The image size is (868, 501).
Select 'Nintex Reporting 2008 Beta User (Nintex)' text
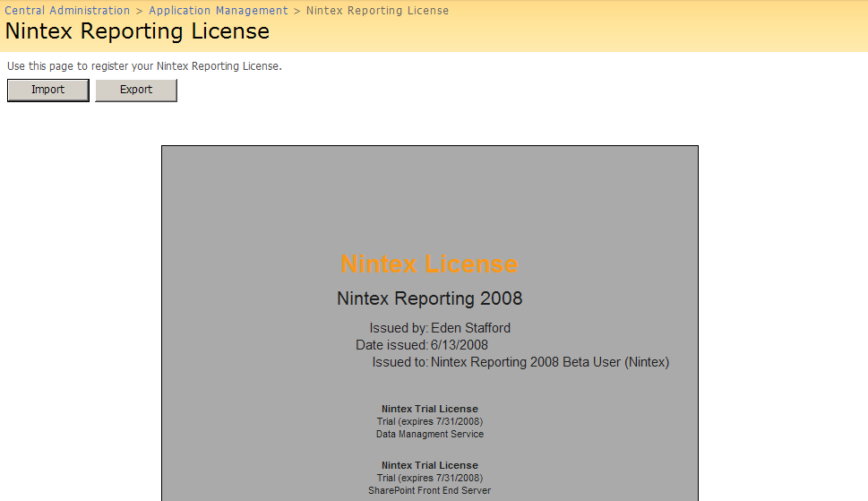pyautogui.click(x=550, y=363)
